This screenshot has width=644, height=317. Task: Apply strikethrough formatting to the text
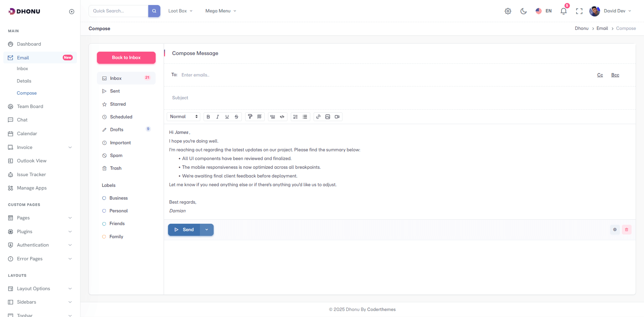point(236,117)
